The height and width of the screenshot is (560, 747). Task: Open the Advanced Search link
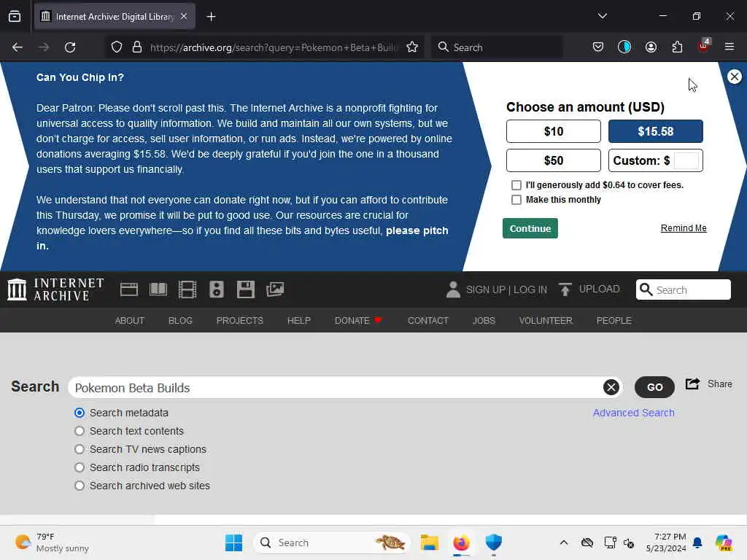633,413
